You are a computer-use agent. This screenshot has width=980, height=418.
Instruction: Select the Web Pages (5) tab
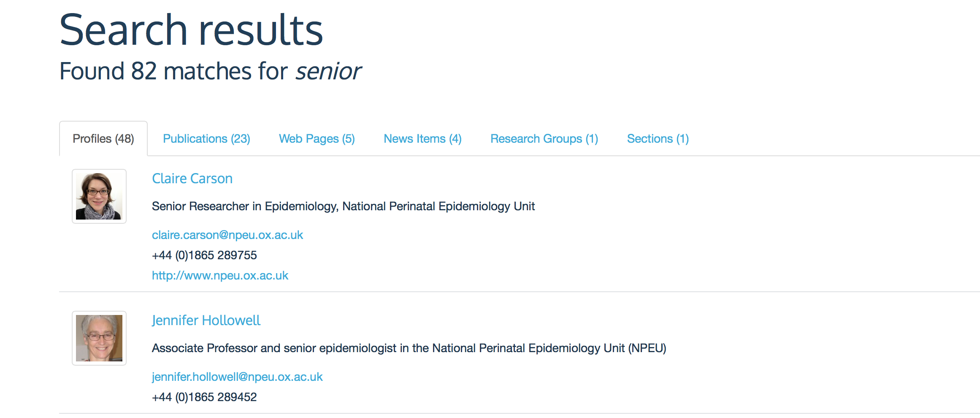pos(317,139)
